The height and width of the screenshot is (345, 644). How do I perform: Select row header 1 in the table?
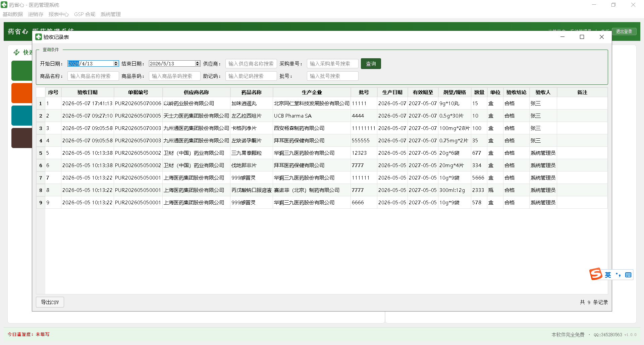(x=41, y=103)
